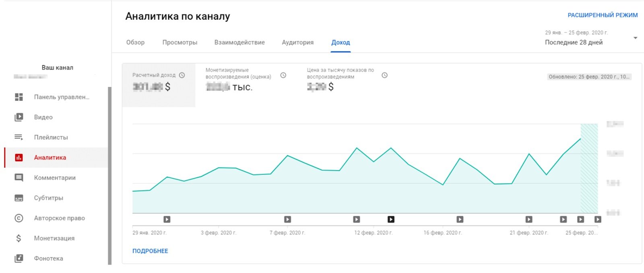
Task: Click the last video marker at chart end
Action: (598, 219)
